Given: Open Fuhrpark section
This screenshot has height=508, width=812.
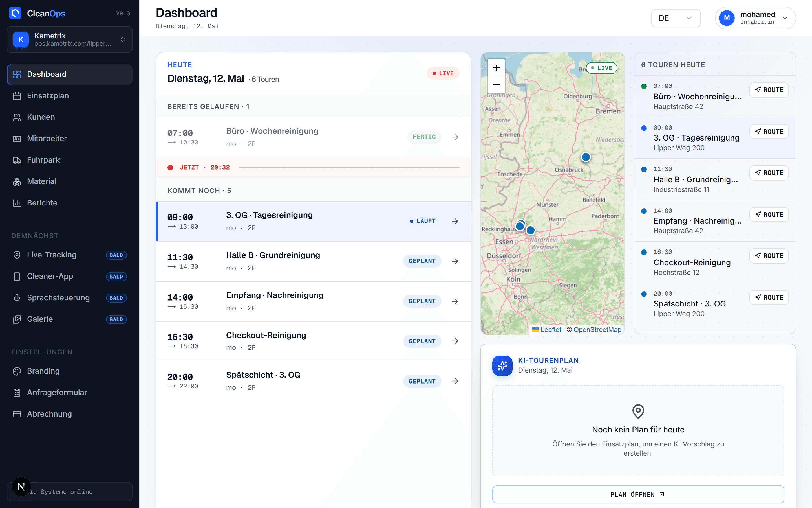Looking at the screenshot, I should (69, 160).
